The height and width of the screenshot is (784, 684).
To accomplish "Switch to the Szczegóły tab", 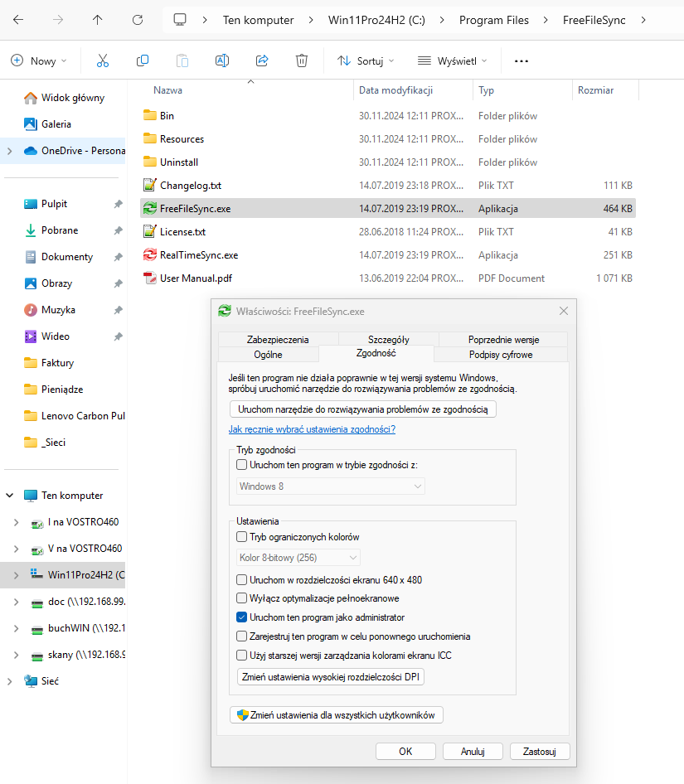I will click(x=389, y=340).
